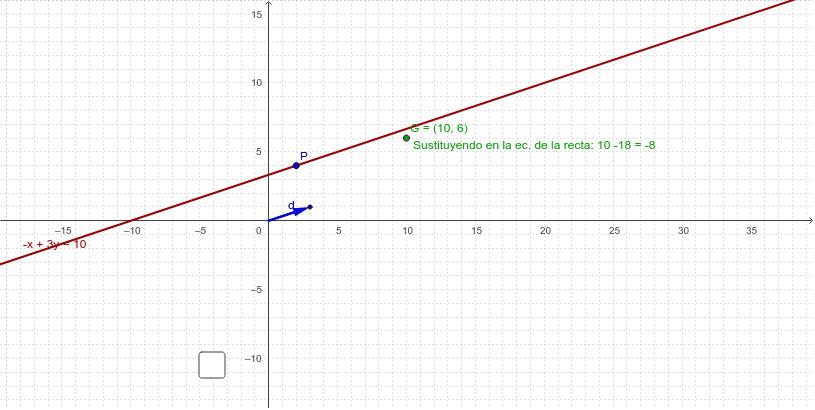Click the green 'Sustituyendo en la ec.' text

[534, 146]
